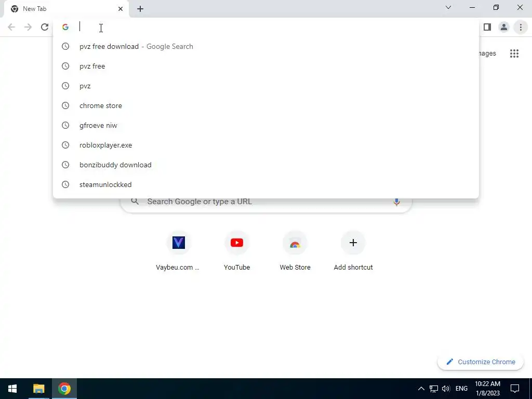Click the forward navigation arrow
This screenshot has width=532, height=399.
[x=28, y=27]
